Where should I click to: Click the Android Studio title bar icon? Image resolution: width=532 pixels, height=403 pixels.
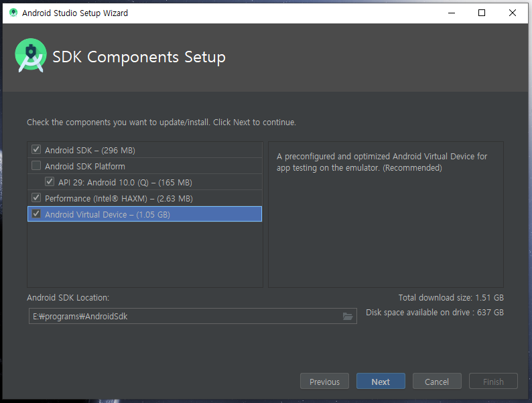click(13, 13)
